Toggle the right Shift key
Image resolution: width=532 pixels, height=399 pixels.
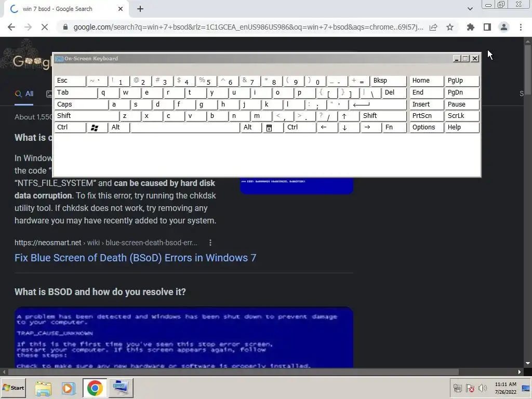tap(383, 116)
